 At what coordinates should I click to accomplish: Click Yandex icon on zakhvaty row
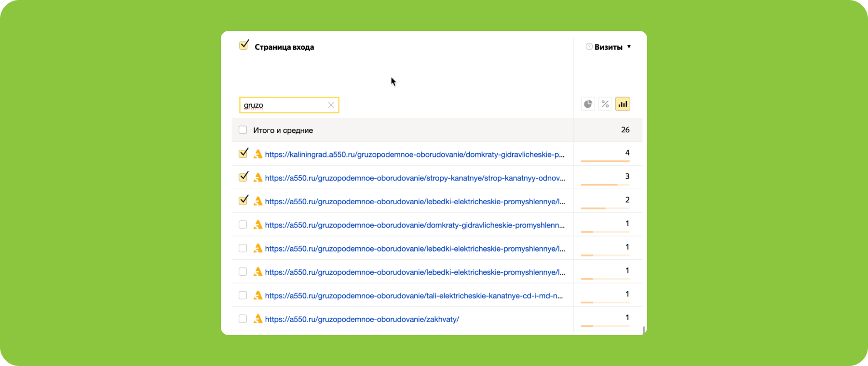(x=258, y=319)
